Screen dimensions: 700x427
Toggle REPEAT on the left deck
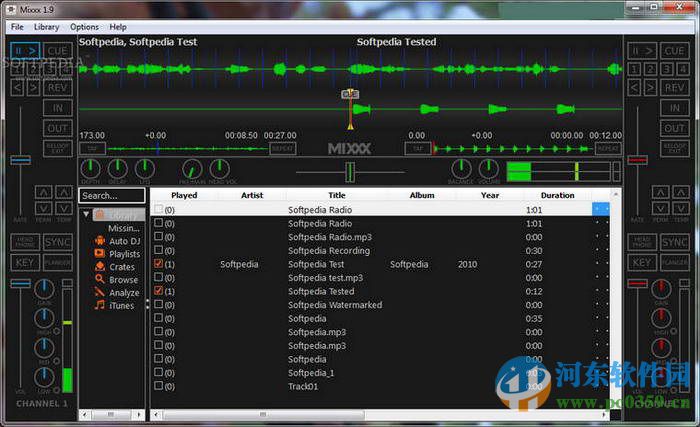pyautogui.click(x=283, y=148)
